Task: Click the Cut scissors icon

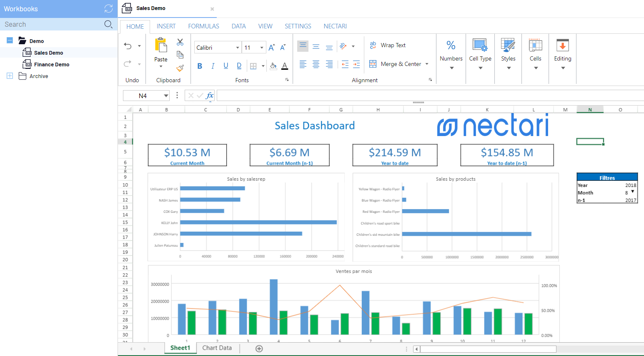Action: point(180,42)
